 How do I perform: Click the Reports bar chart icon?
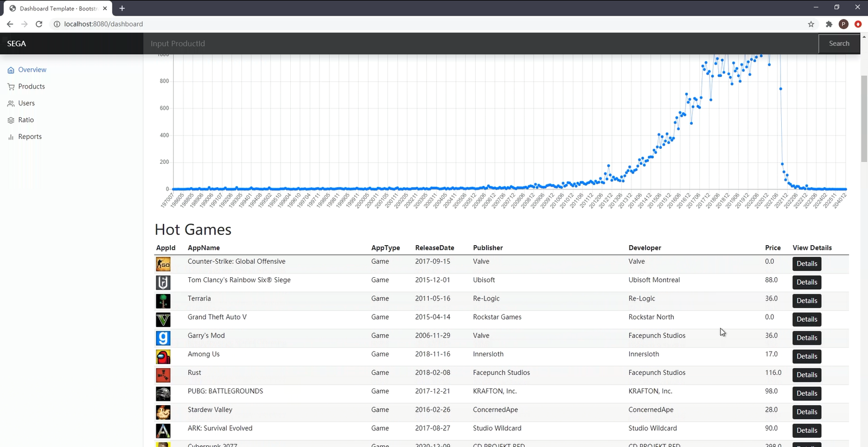point(11,137)
